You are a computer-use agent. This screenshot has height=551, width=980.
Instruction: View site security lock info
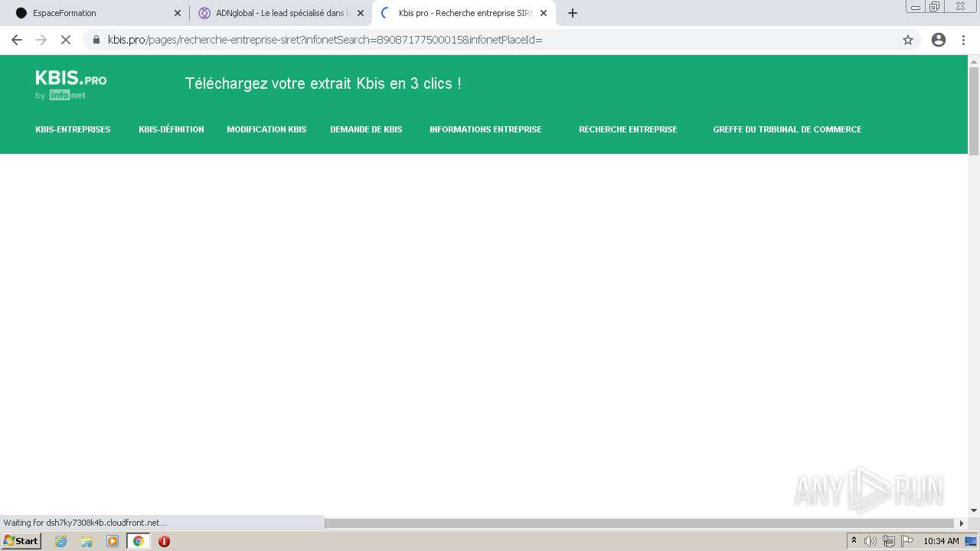[96, 40]
